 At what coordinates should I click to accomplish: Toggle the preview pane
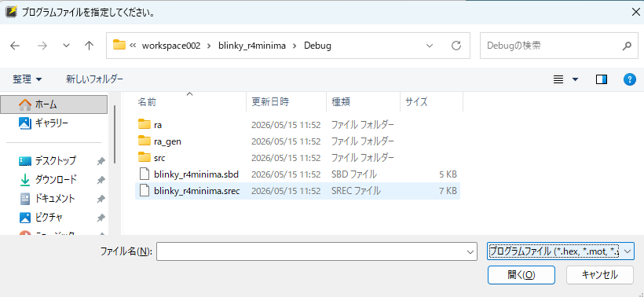pyautogui.click(x=602, y=79)
